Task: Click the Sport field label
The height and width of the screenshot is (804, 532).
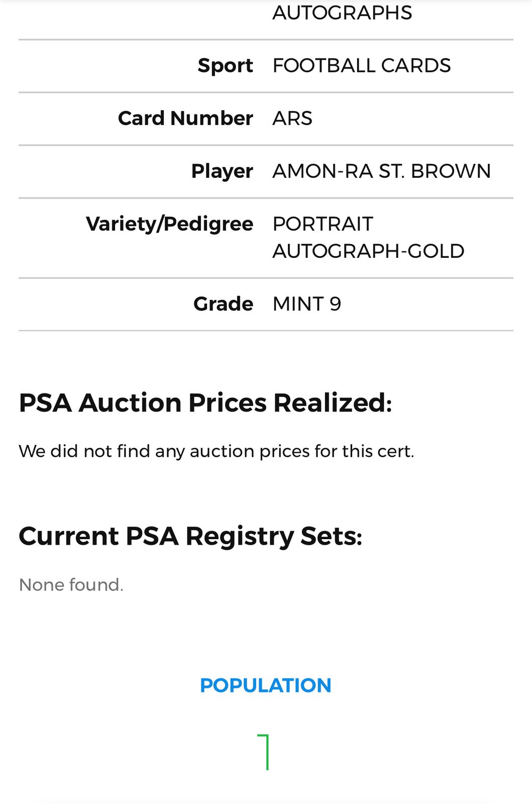Action: 225,66
